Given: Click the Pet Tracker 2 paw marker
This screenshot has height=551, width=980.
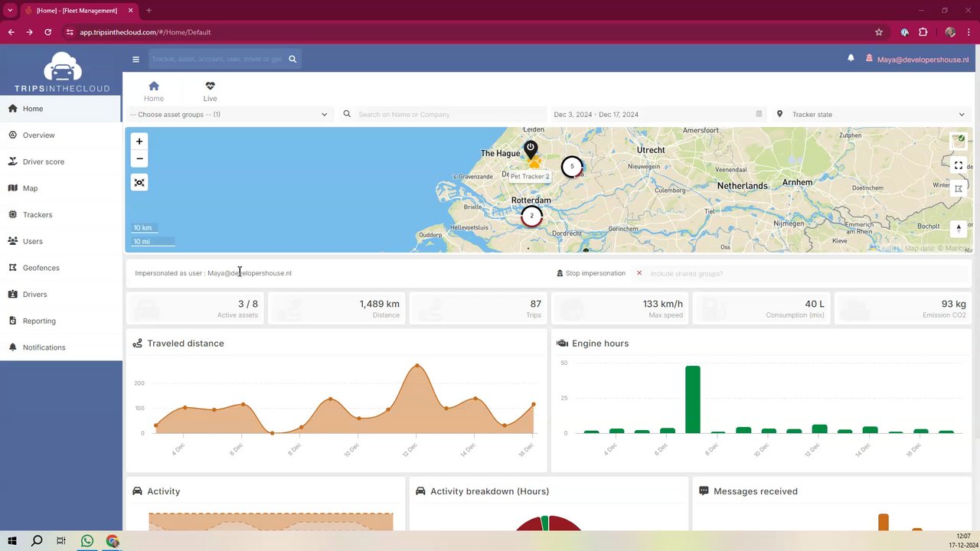Looking at the screenshot, I should pos(534,162).
